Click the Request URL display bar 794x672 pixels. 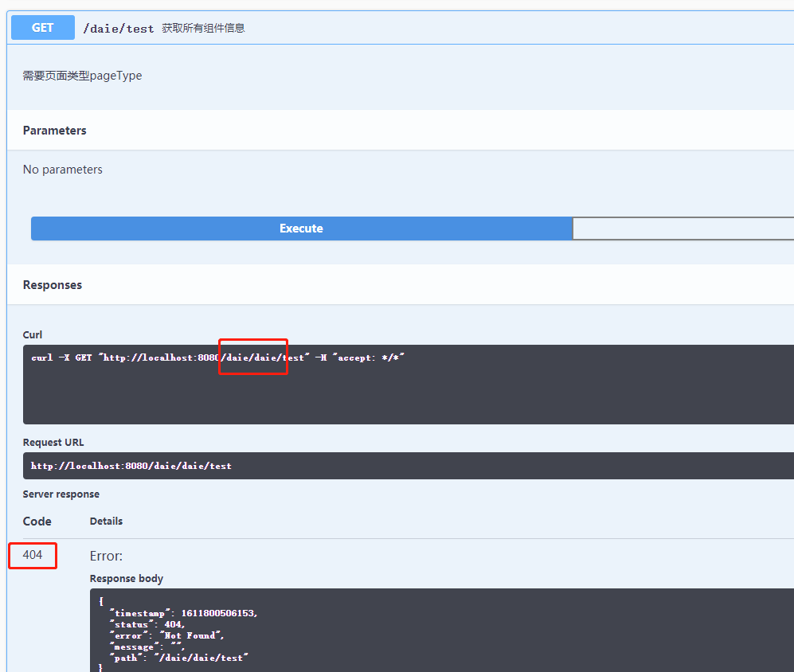[x=319, y=466]
